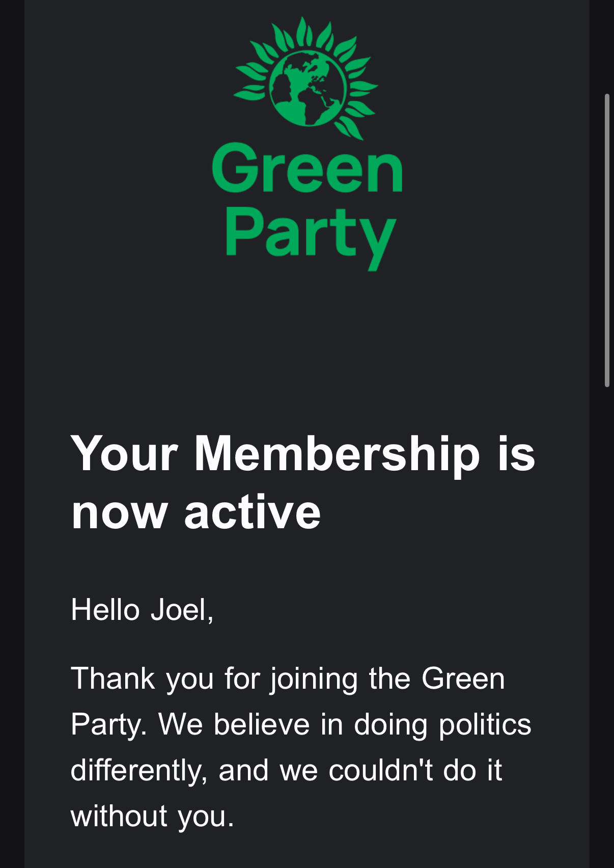
Task: Click "Thank you" at the paragraph start
Action: point(142,679)
